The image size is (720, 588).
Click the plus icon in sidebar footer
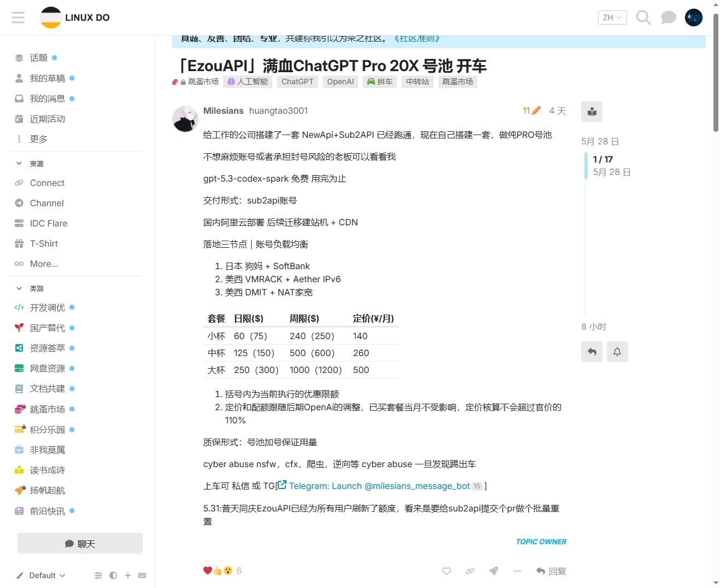128,575
